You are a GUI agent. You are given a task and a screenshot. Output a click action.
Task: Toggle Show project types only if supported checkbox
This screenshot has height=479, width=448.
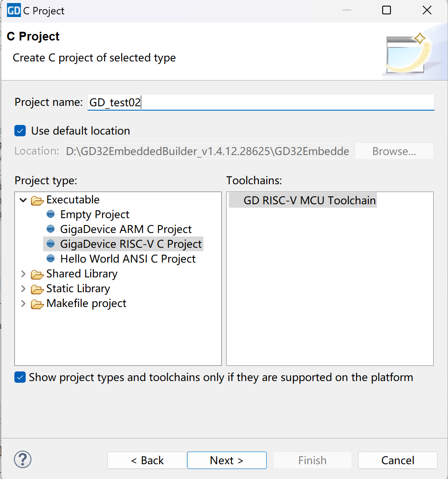coord(20,377)
